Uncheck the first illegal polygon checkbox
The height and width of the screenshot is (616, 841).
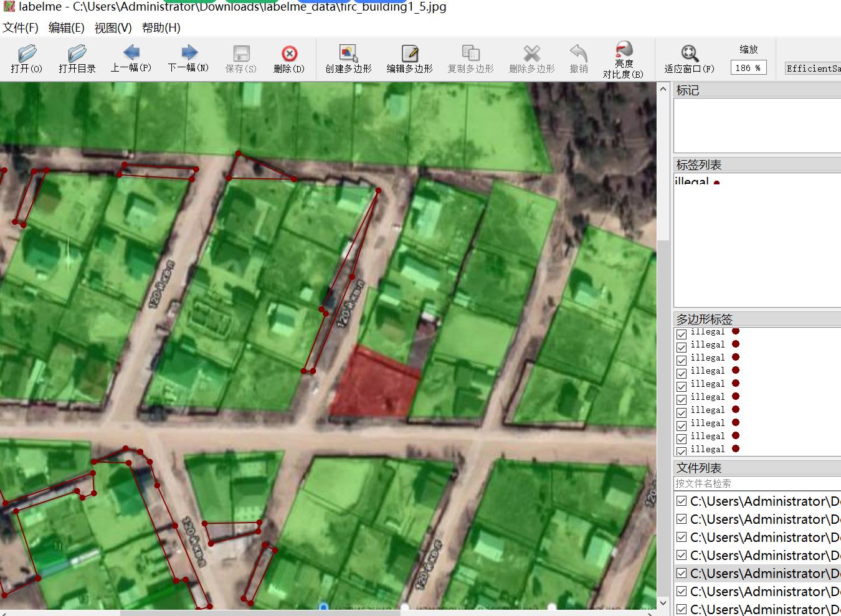[x=682, y=334]
